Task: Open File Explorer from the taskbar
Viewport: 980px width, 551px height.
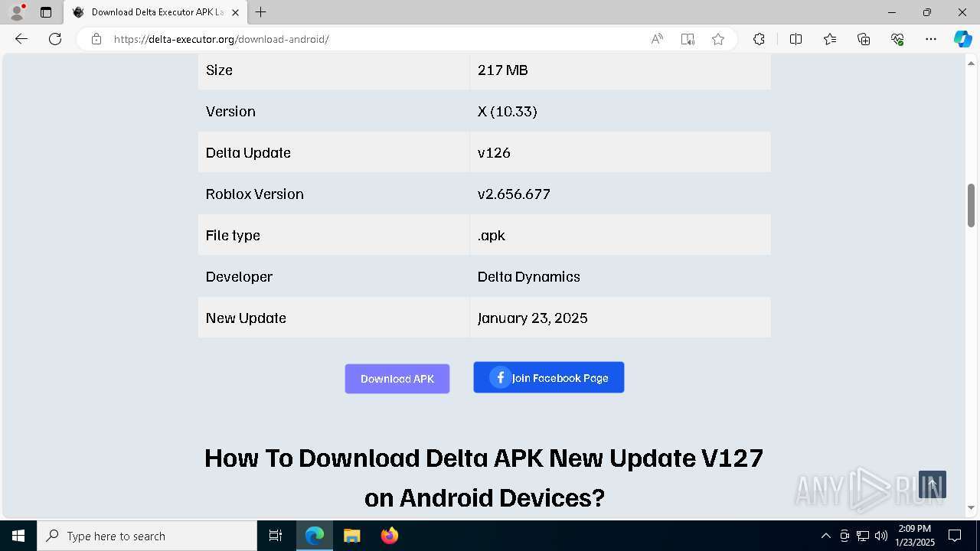Action: click(352, 536)
